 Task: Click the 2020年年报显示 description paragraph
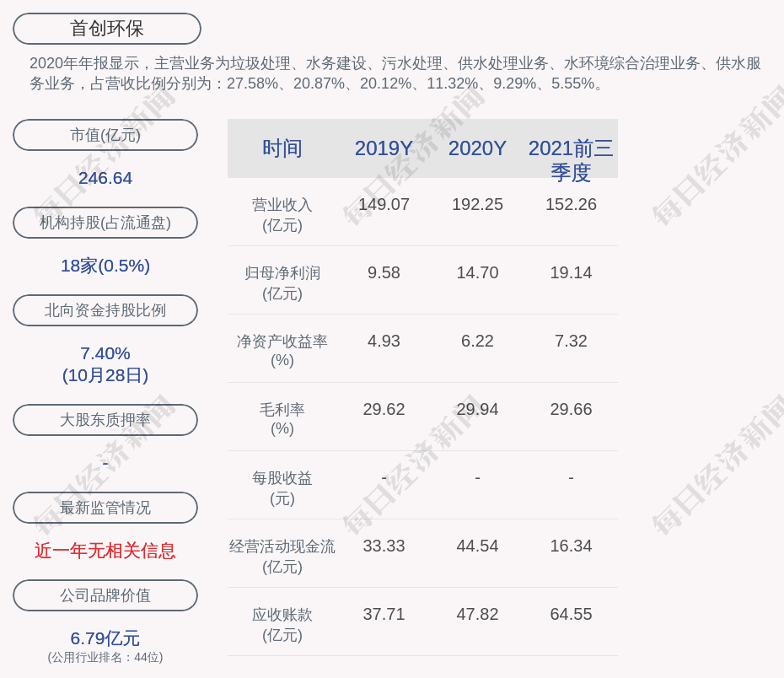pyautogui.click(x=395, y=73)
